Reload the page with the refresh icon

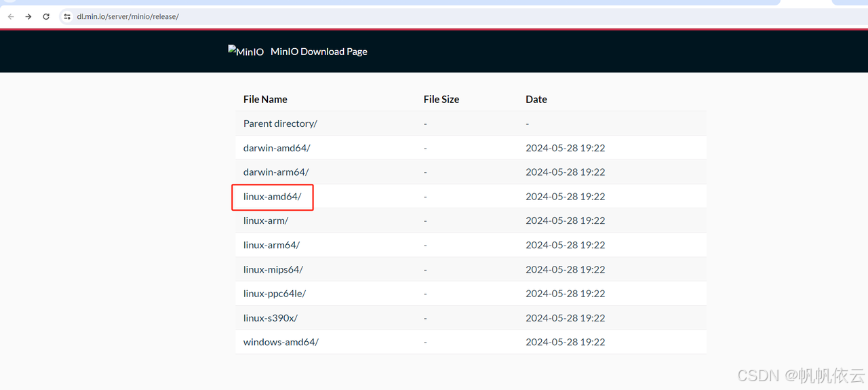(x=46, y=16)
